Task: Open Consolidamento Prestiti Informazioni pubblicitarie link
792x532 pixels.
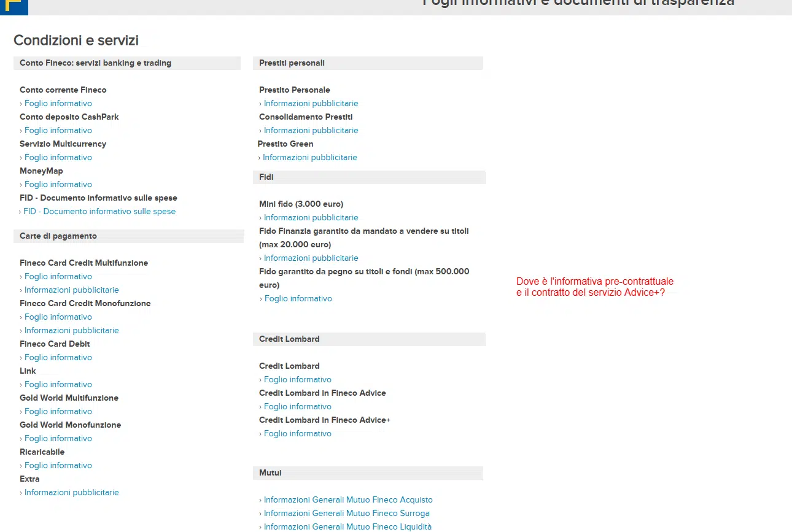Action: (x=311, y=131)
